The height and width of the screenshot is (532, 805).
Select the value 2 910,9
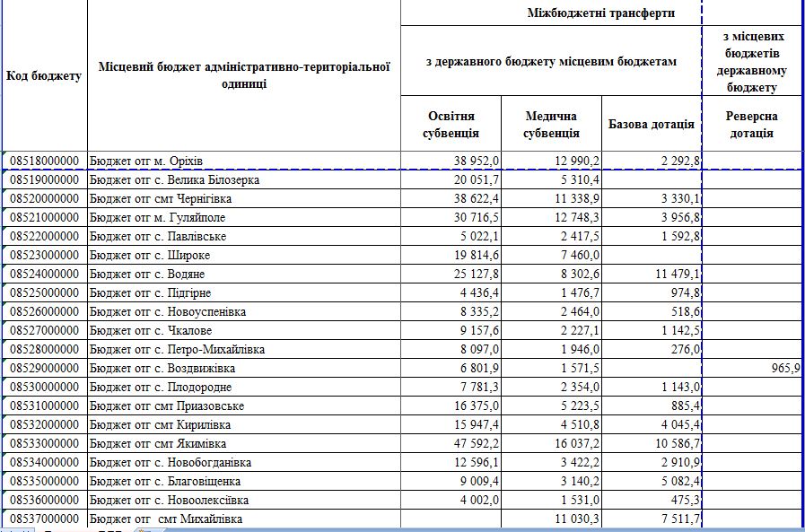coord(652,462)
